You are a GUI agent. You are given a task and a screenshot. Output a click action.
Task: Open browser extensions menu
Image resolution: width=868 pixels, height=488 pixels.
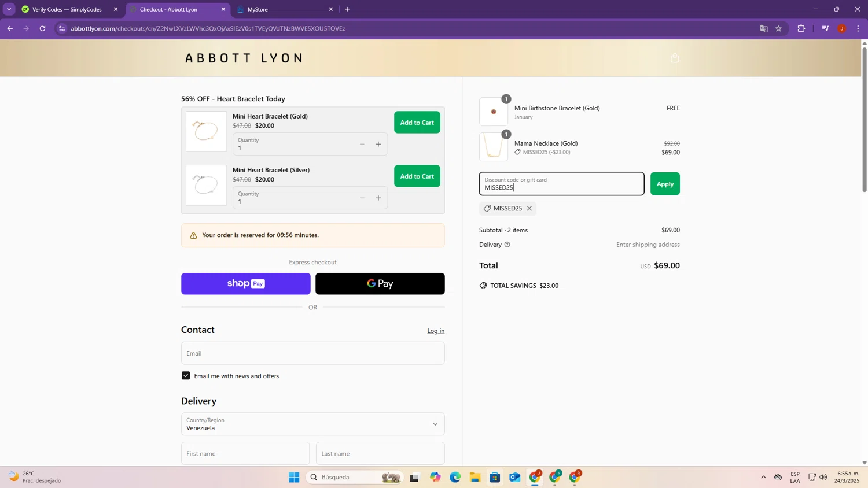coord(801,28)
